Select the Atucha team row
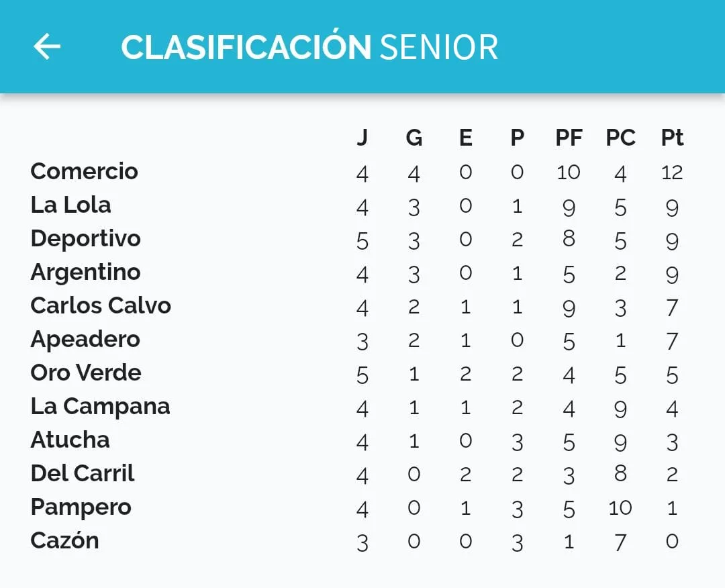The width and height of the screenshot is (725, 588). point(70,440)
